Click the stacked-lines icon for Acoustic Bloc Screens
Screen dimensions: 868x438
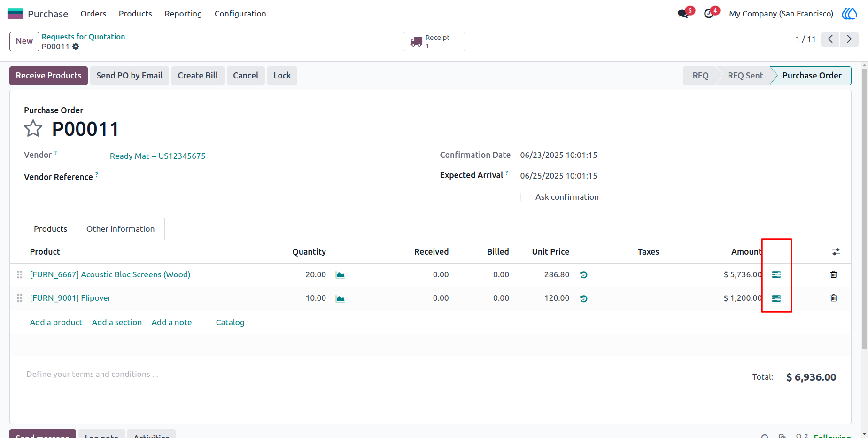coord(776,274)
